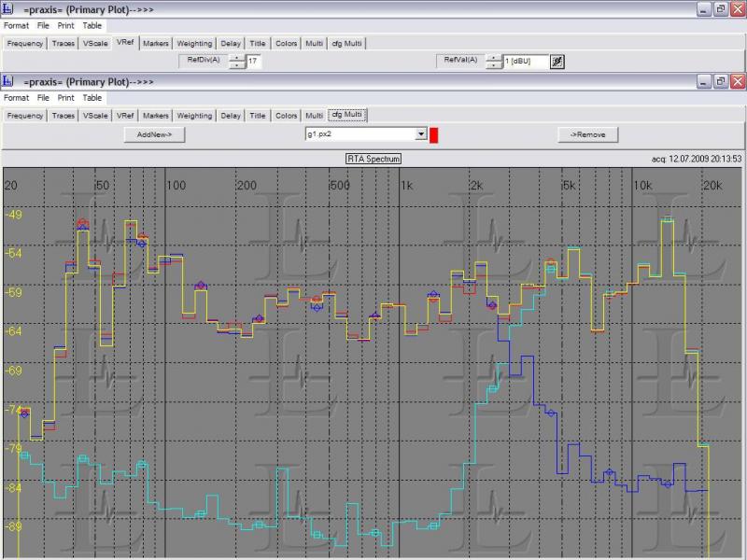The image size is (747, 560).
Task: Open Print menu in upper window
Action: click(65, 26)
